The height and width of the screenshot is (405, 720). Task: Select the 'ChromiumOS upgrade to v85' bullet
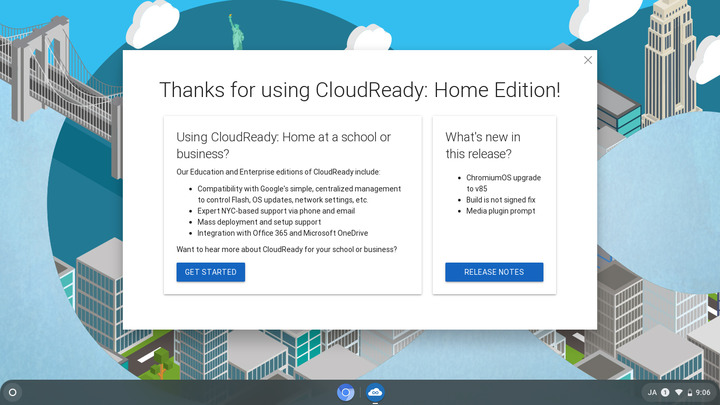tap(503, 182)
